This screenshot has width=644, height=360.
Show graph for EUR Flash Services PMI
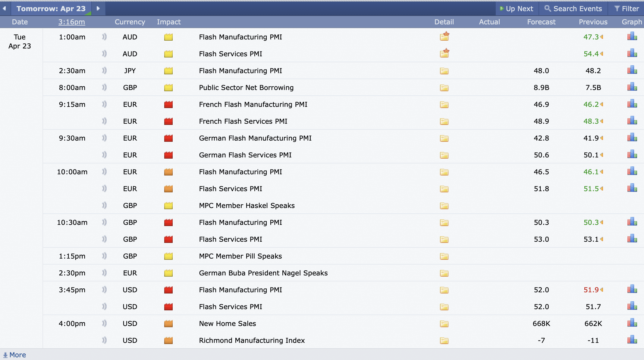click(x=632, y=188)
